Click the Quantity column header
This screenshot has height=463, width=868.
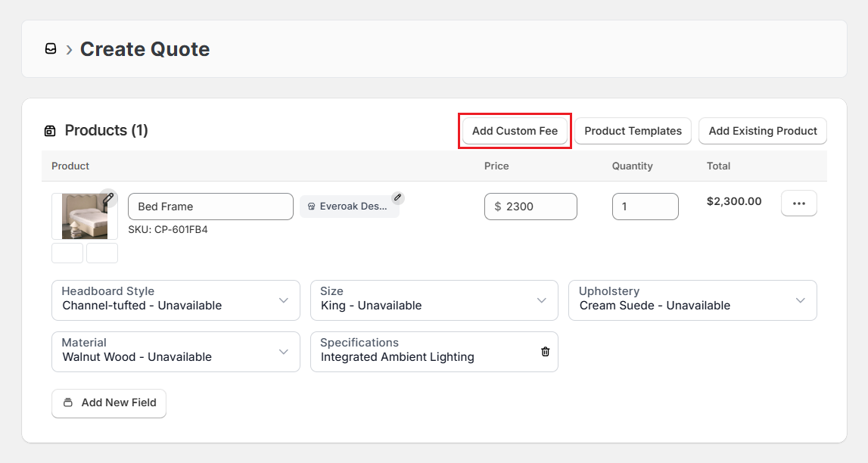[632, 166]
